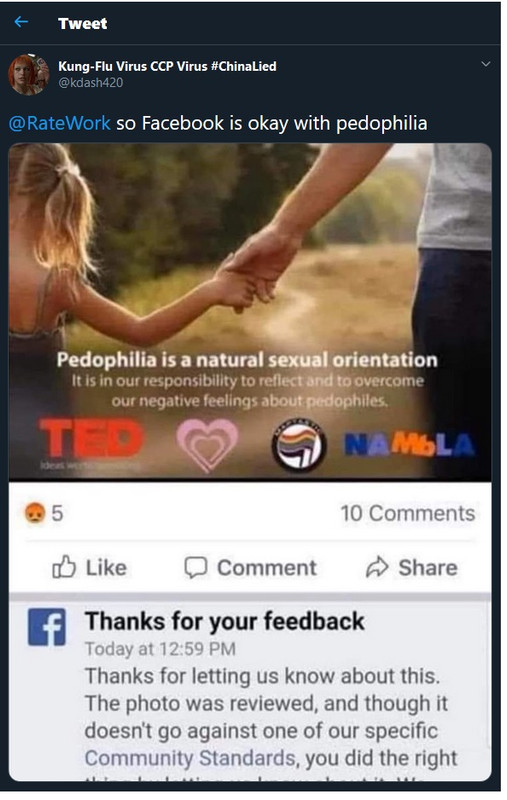This screenshot has height=800, width=507.
Task: Click the pink heart logo in image
Action: pyautogui.click(x=207, y=444)
